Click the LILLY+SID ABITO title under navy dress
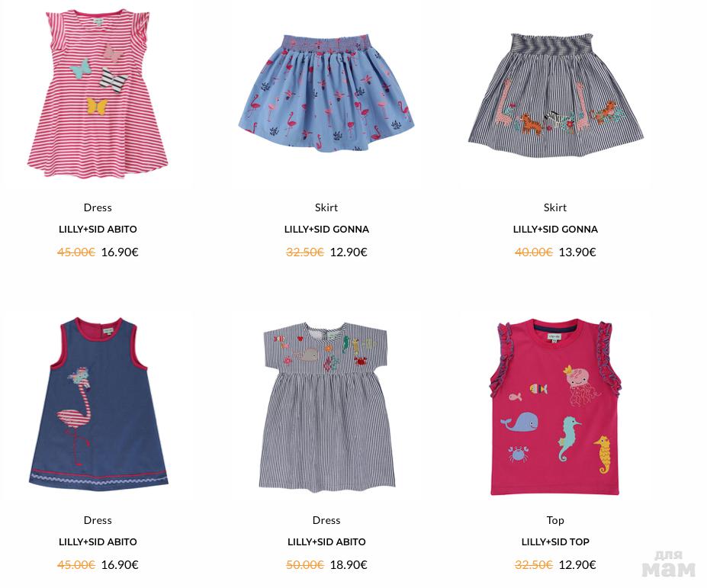 tap(98, 542)
